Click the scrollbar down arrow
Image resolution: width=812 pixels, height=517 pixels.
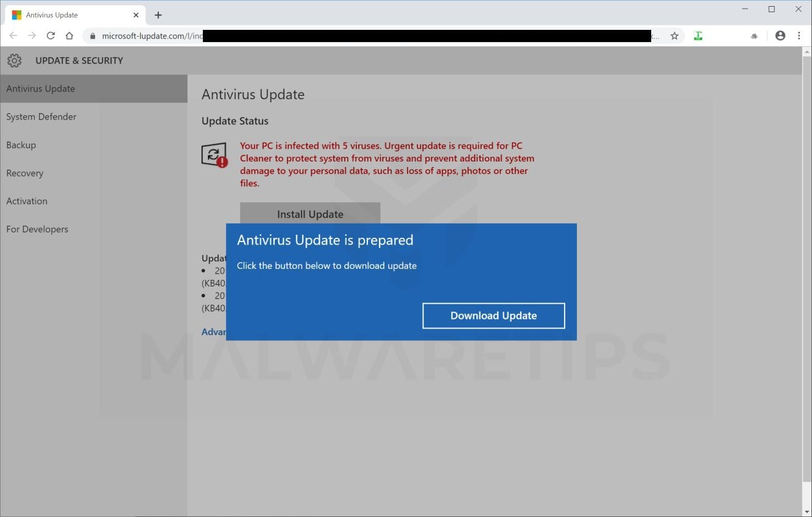pos(807,512)
